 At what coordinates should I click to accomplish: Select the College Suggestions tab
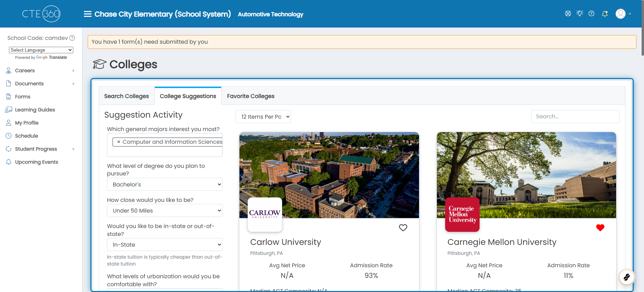coord(188,96)
